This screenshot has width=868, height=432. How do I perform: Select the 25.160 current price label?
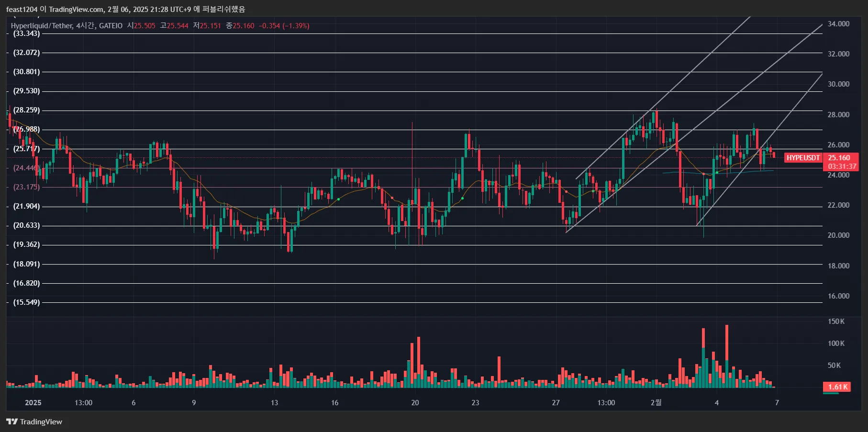coord(839,158)
